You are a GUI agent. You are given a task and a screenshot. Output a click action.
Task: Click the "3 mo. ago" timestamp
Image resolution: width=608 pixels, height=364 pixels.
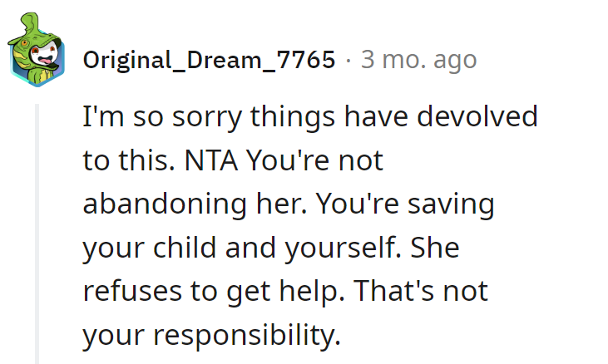tap(418, 60)
